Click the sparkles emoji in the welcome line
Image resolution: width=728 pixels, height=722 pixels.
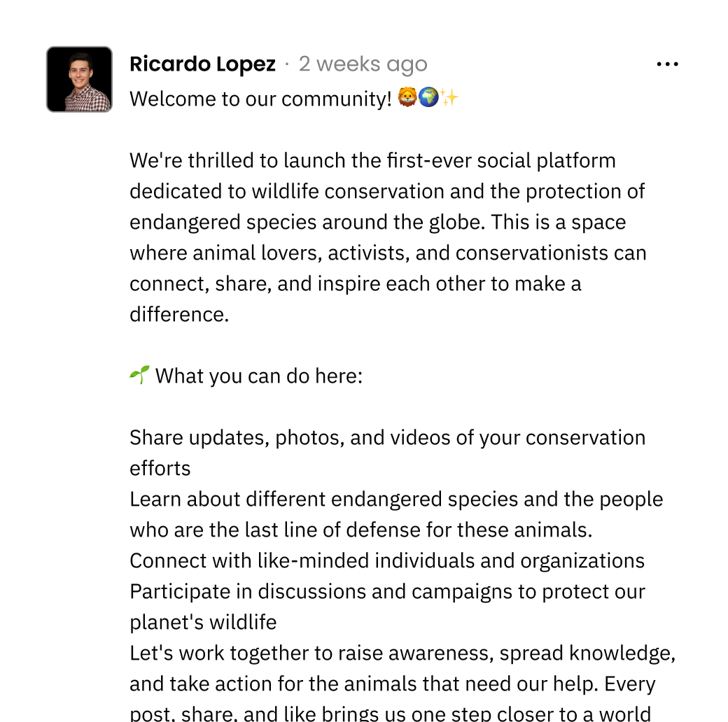pyautogui.click(x=449, y=99)
